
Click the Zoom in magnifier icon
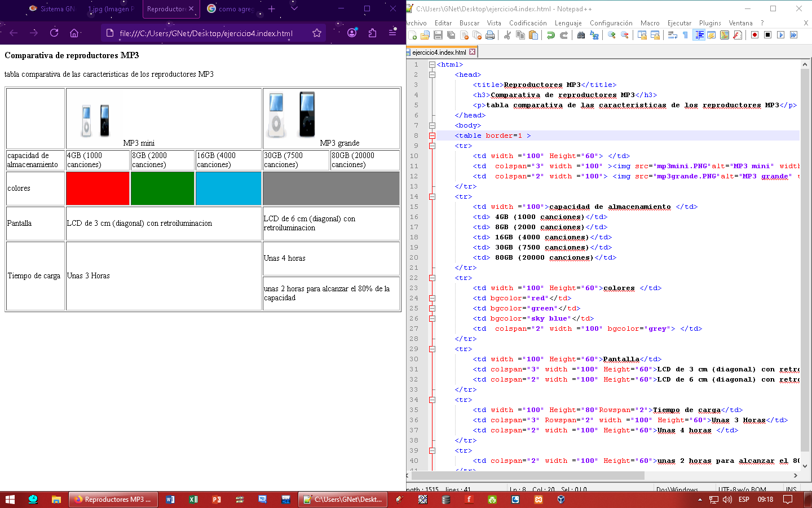click(x=611, y=35)
